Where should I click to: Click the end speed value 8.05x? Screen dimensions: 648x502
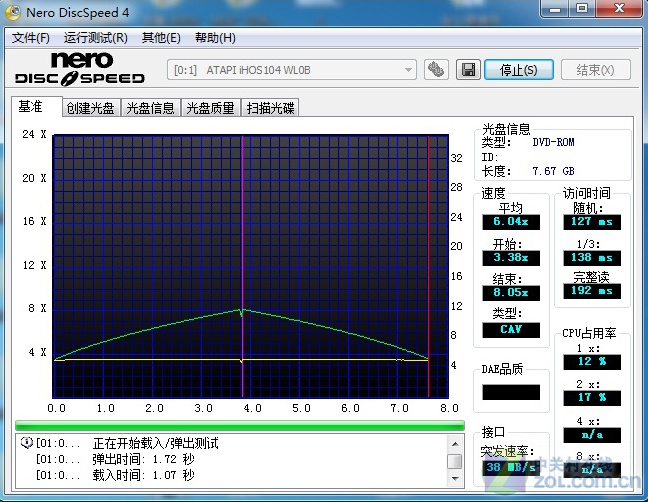pyautogui.click(x=511, y=293)
